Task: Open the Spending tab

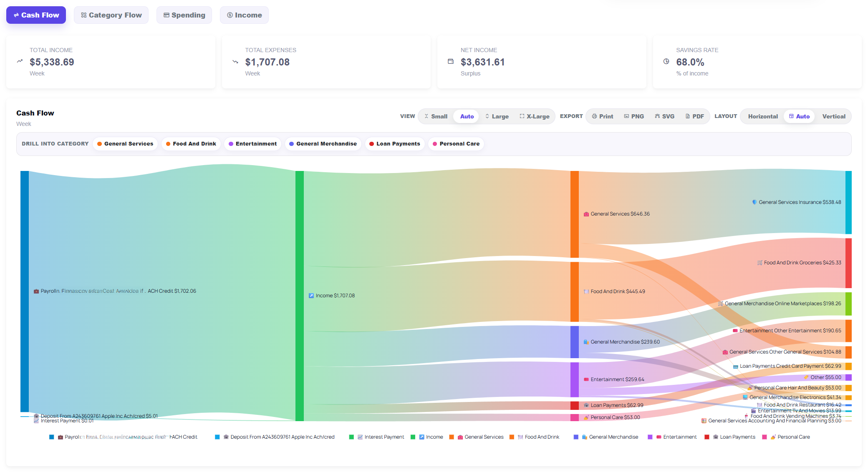Action: point(184,15)
